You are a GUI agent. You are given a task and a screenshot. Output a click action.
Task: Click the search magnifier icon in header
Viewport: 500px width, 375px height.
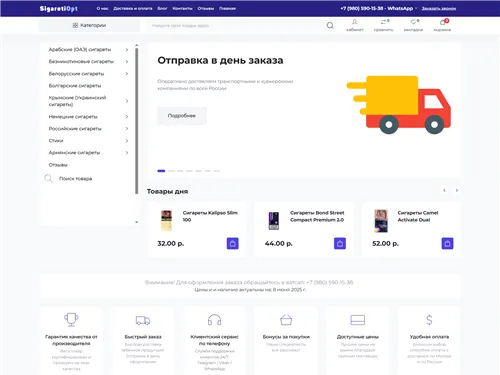(x=330, y=25)
